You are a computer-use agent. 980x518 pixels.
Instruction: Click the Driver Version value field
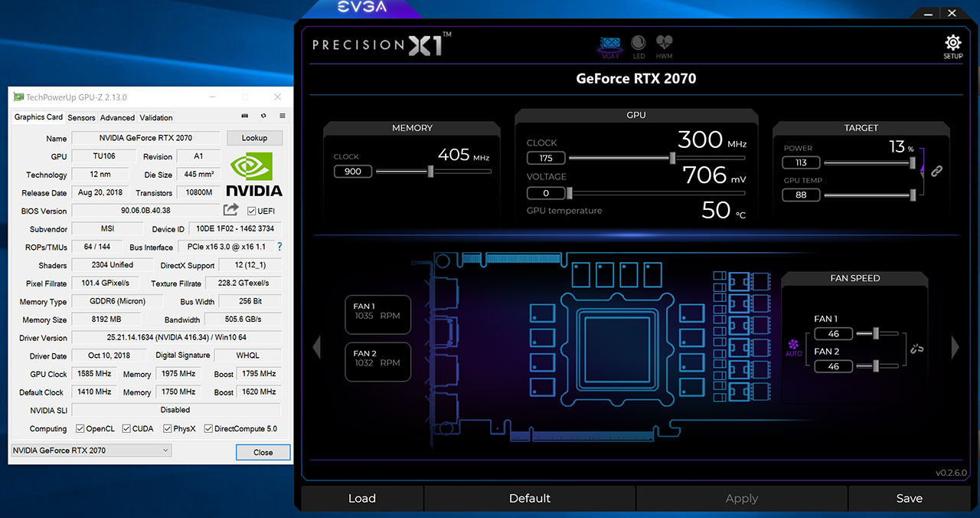[x=176, y=337]
